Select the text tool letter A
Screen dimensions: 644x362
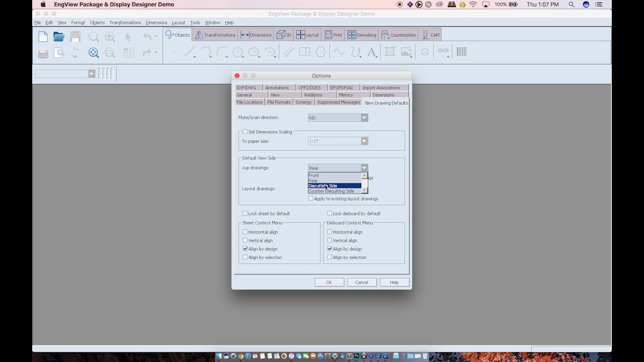pos(372,52)
